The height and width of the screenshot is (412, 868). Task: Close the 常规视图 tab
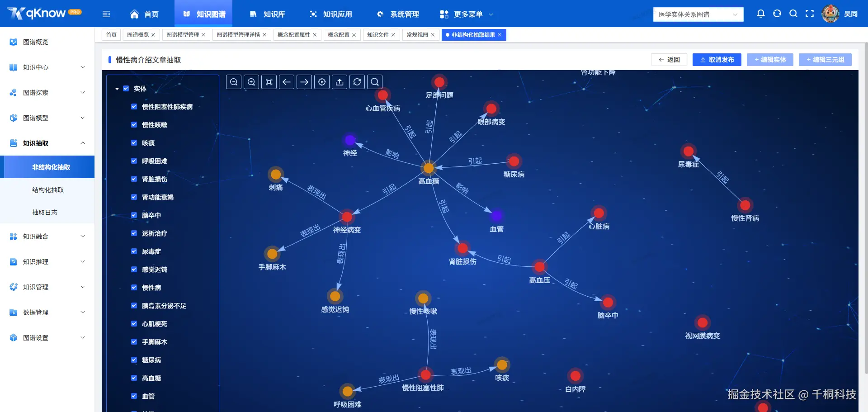pyautogui.click(x=433, y=35)
